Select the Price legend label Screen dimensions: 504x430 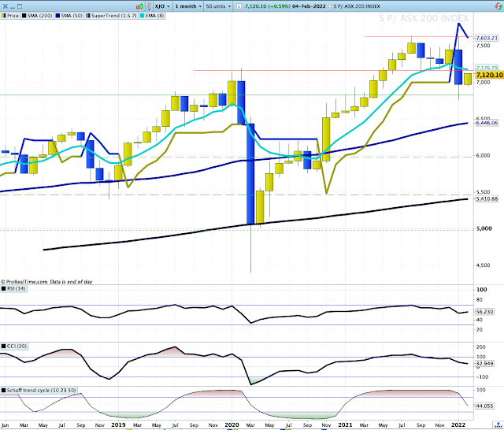[10, 16]
